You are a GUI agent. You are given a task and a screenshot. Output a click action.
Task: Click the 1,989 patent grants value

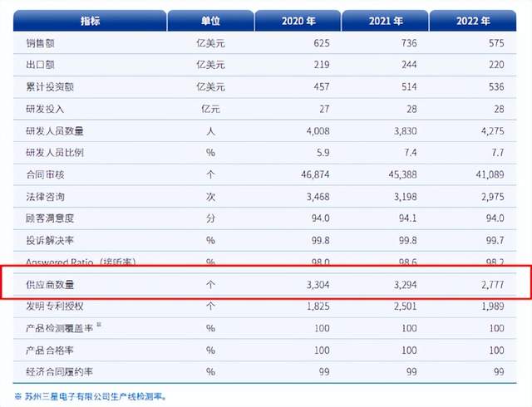click(x=493, y=306)
